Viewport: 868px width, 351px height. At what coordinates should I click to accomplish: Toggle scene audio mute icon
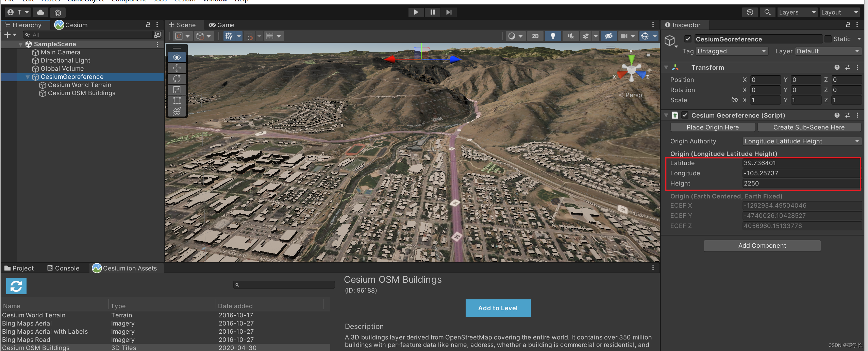coord(571,36)
